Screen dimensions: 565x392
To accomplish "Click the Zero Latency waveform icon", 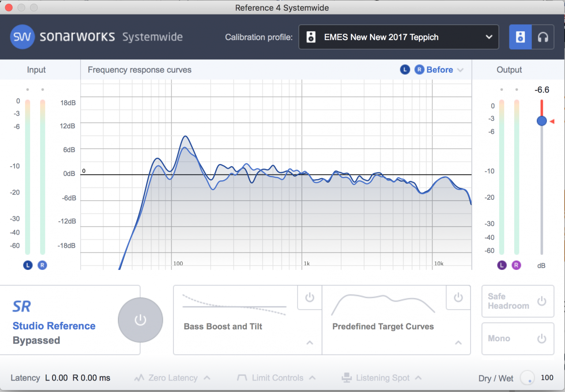I will tap(139, 378).
